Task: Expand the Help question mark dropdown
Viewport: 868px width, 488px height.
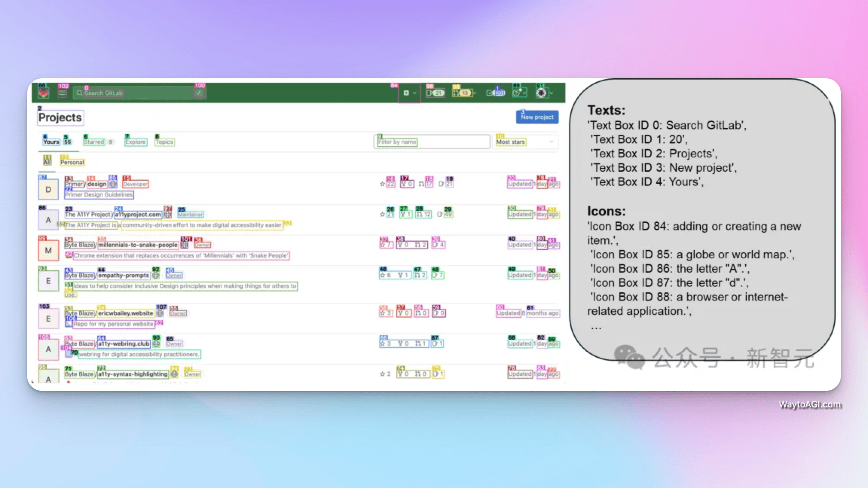Action: 520,93
